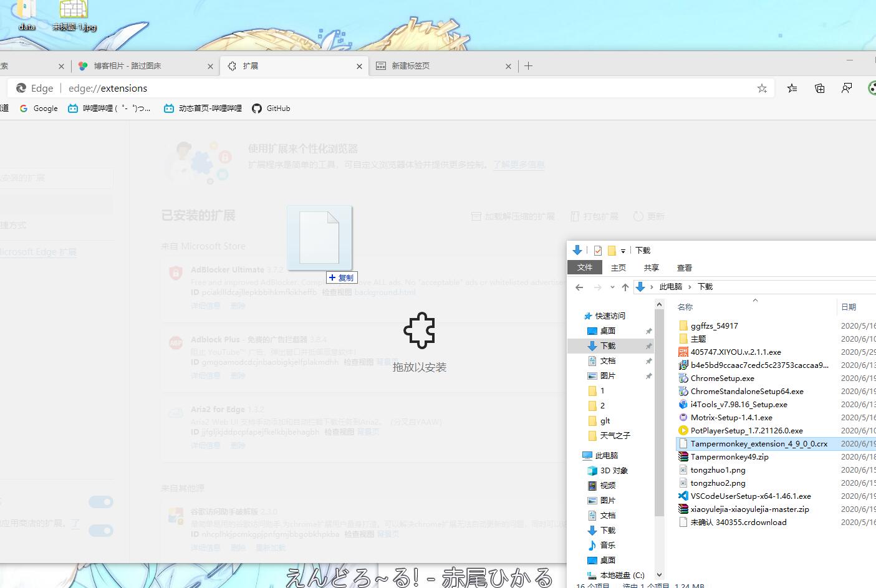876x588 pixels.
Task: Select 3D 对象 in the navigation tree
Action: coord(614,471)
